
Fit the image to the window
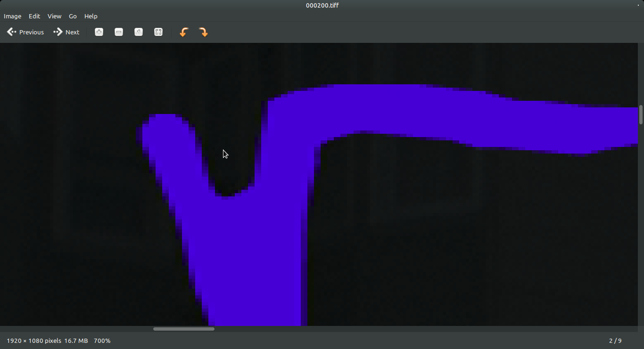[158, 32]
